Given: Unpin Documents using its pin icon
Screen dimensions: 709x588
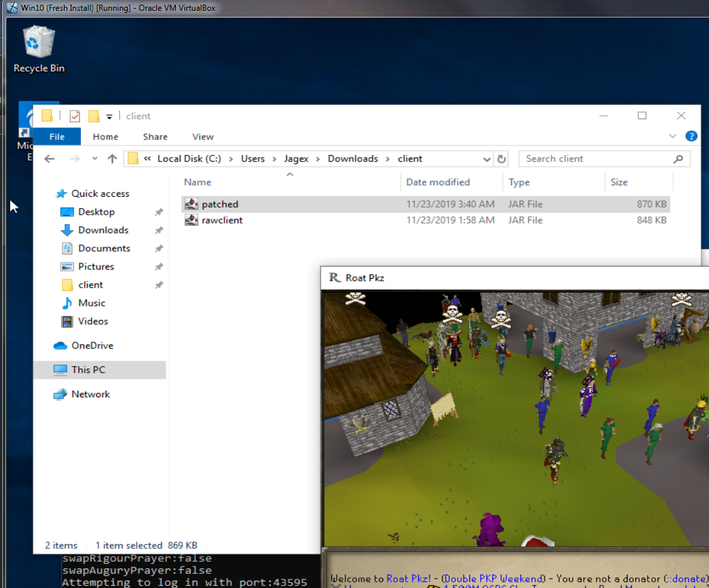Looking at the screenshot, I should pyautogui.click(x=159, y=249).
